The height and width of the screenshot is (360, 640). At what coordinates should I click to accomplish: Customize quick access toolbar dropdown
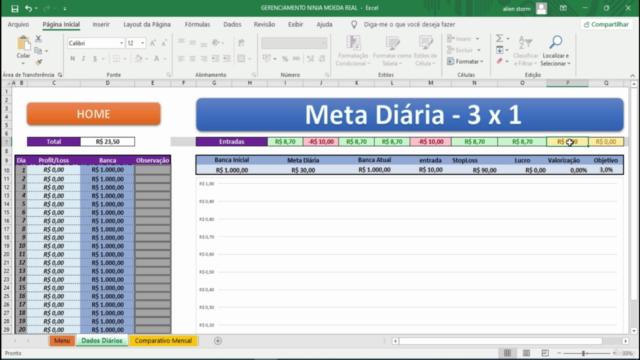click(64, 8)
